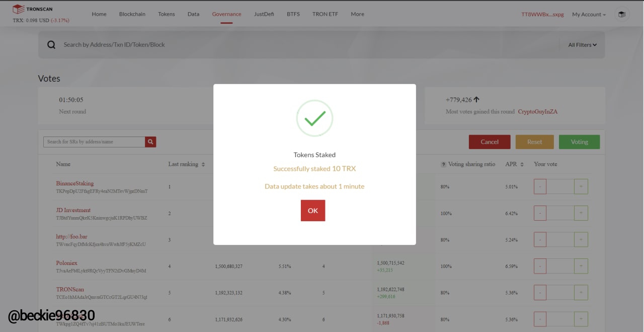Image resolution: width=644 pixels, height=332 pixels.
Task: Click BinanceStaking address TKPepDpU2F...
Action: coord(102,191)
